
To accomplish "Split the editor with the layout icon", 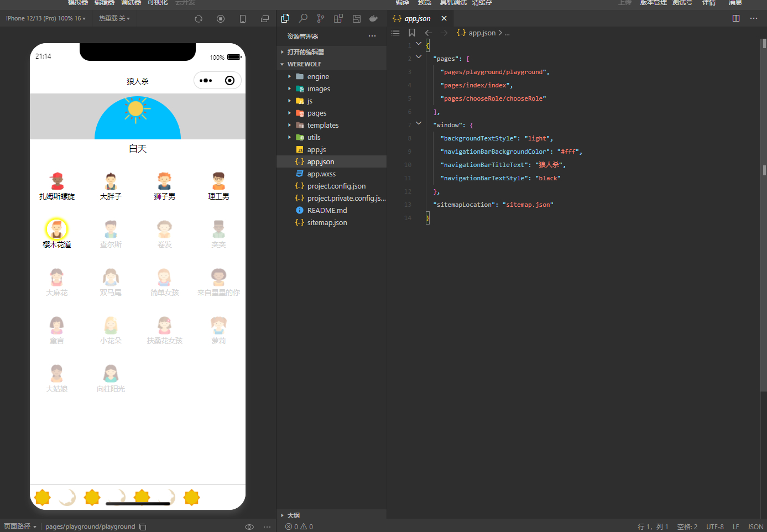I will 736,18.
